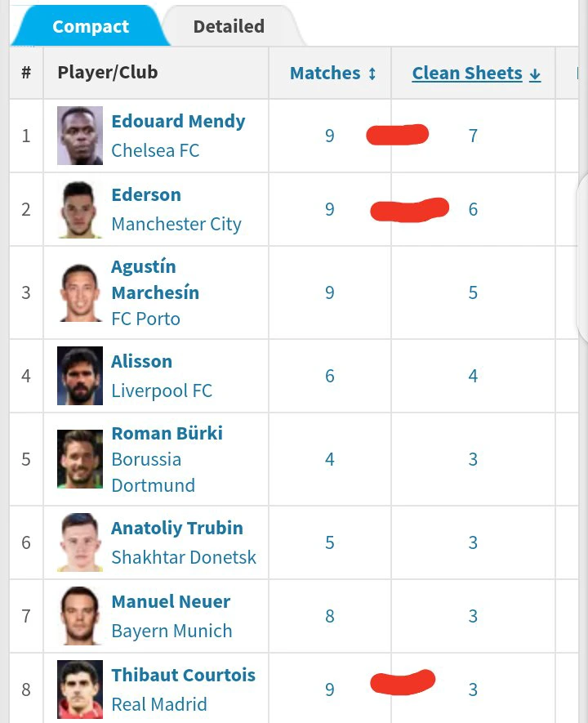Click Alisson's player photo
Viewport: 588px width, 723px height.
80,376
